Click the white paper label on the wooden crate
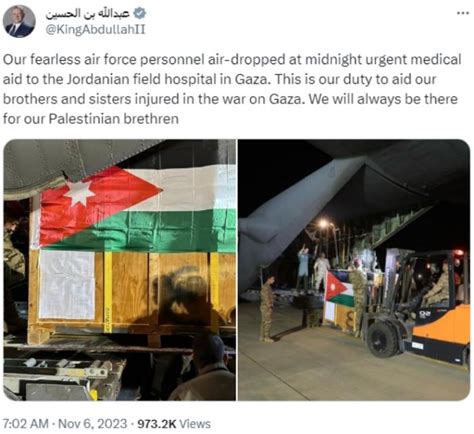This screenshot has width=474, height=434. (67, 285)
